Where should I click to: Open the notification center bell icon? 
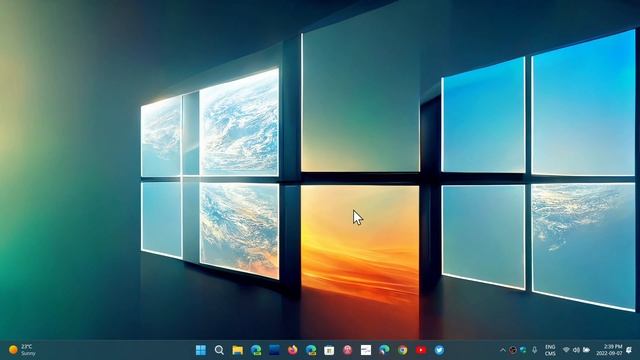tap(629, 350)
